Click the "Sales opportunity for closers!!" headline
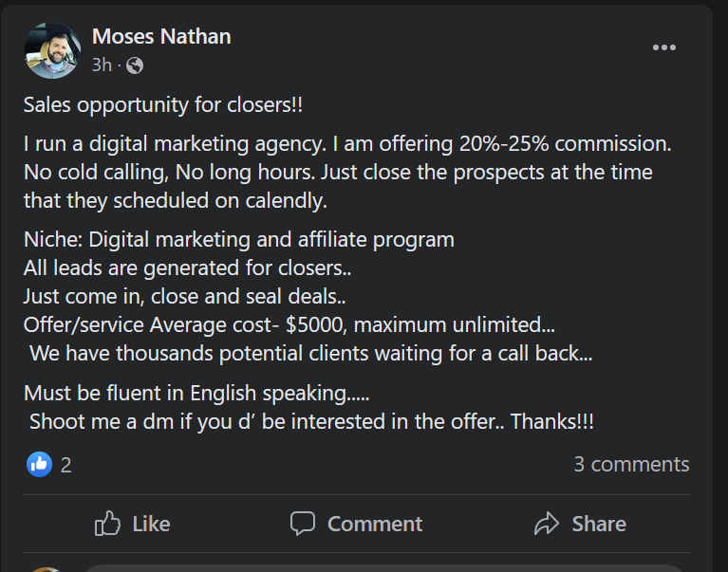Image resolution: width=728 pixels, height=572 pixels. [163, 105]
